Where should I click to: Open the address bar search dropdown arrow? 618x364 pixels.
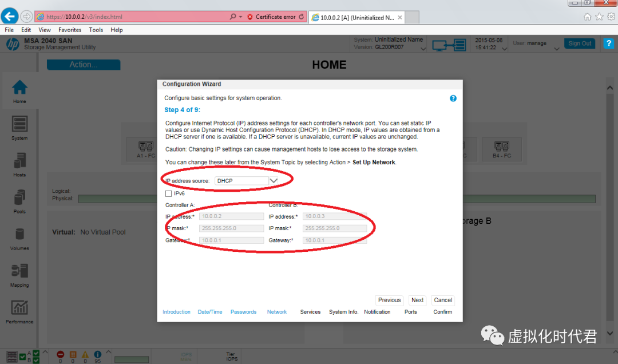[240, 17]
